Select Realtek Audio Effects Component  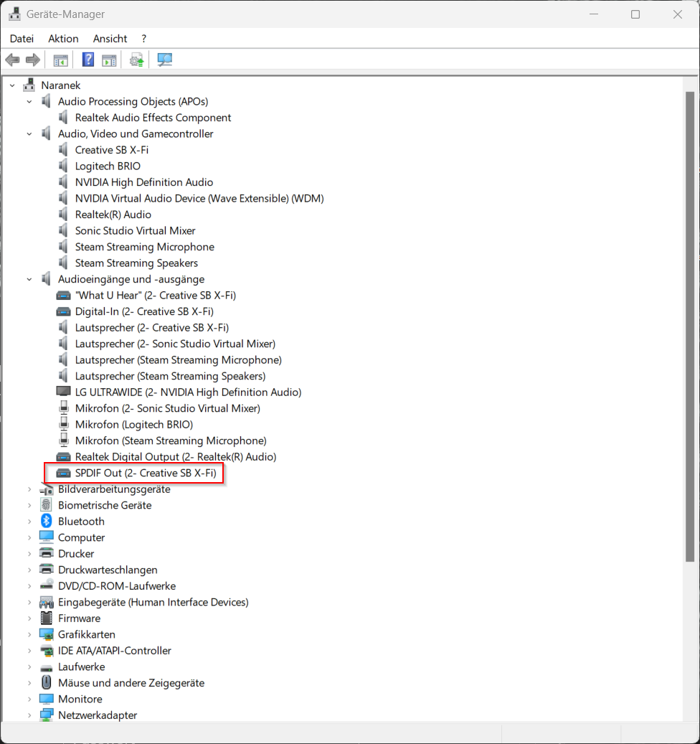153,117
